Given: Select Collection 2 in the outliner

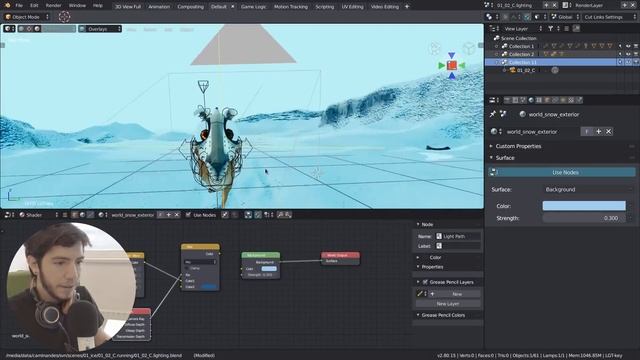Looking at the screenshot, I should (x=521, y=54).
